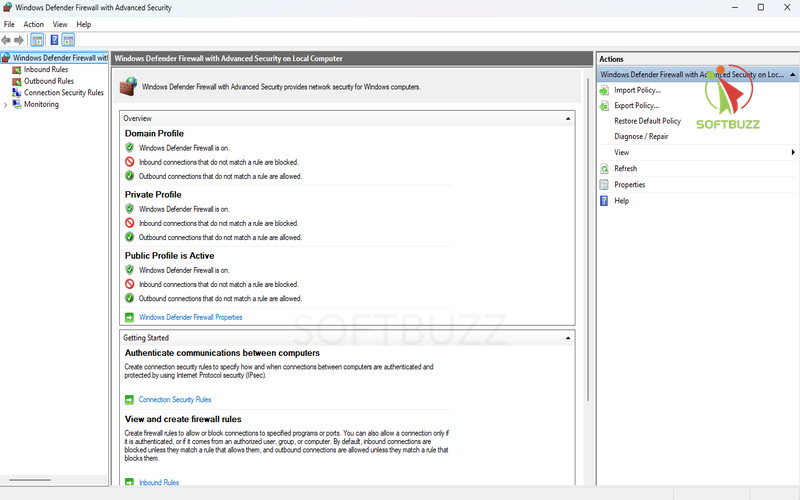Click the Help icon in Actions pane

click(604, 201)
